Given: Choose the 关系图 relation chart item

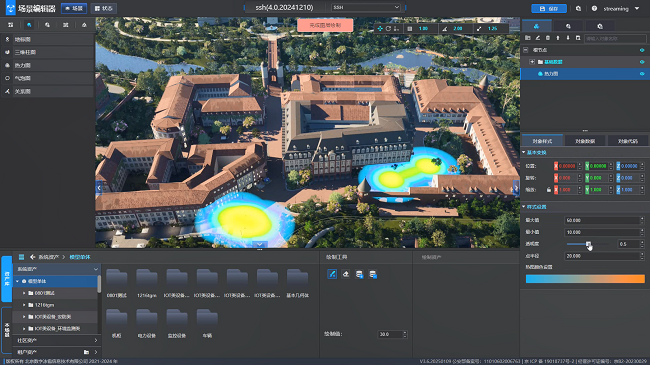Looking at the screenshot, I should (47, 91).
